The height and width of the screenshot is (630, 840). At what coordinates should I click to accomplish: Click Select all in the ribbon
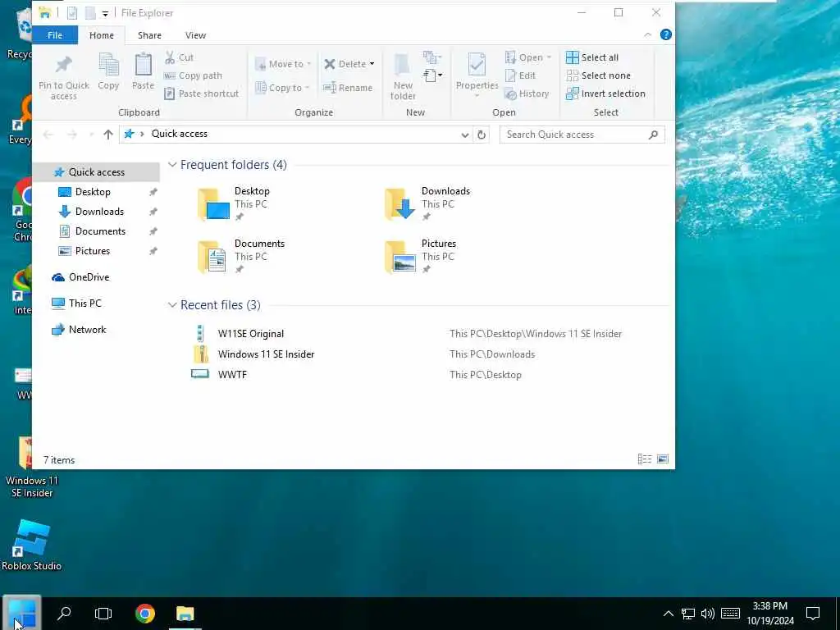coord(592,57)
